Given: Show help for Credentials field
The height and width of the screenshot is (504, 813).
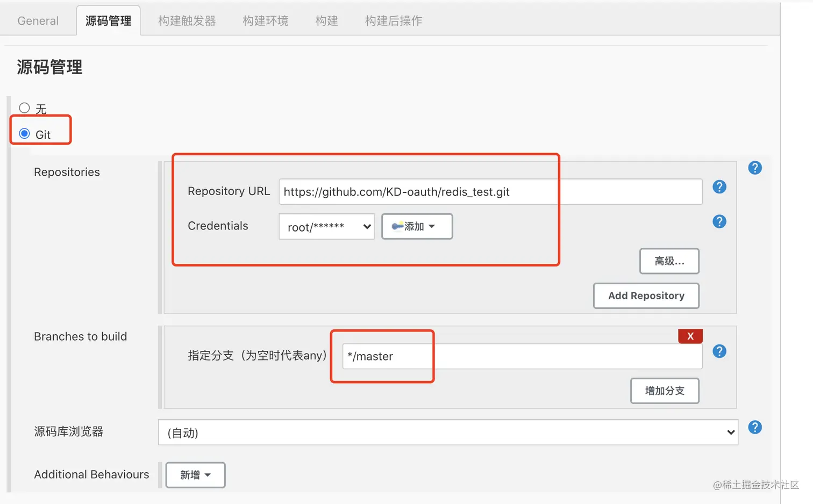Looking at the screenshot, I should [x=719, y=221].
